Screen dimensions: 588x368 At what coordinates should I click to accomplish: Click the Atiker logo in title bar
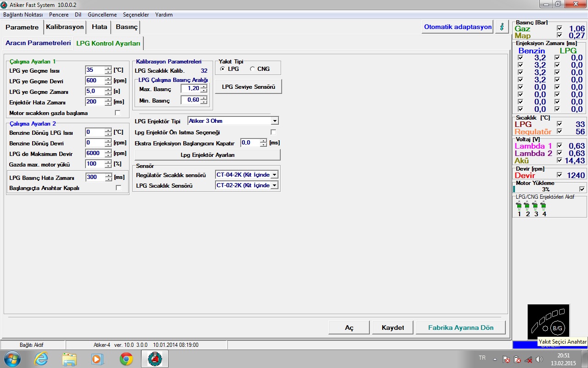pyautogui.click(x=4, y=5)
